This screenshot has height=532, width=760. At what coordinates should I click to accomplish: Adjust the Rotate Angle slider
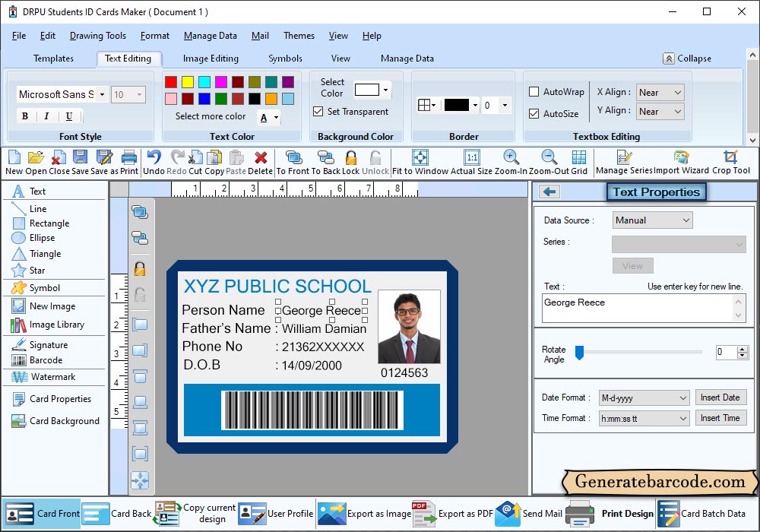coord(579,352)
